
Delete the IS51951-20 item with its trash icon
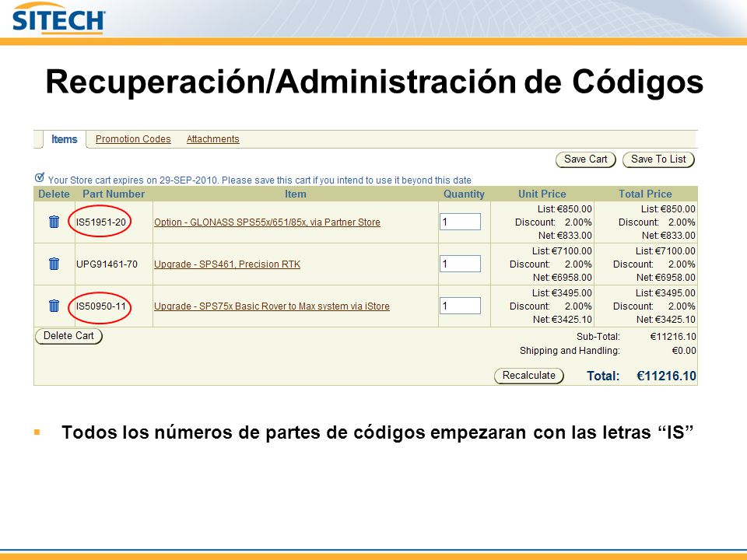click(x=54, y=222)
